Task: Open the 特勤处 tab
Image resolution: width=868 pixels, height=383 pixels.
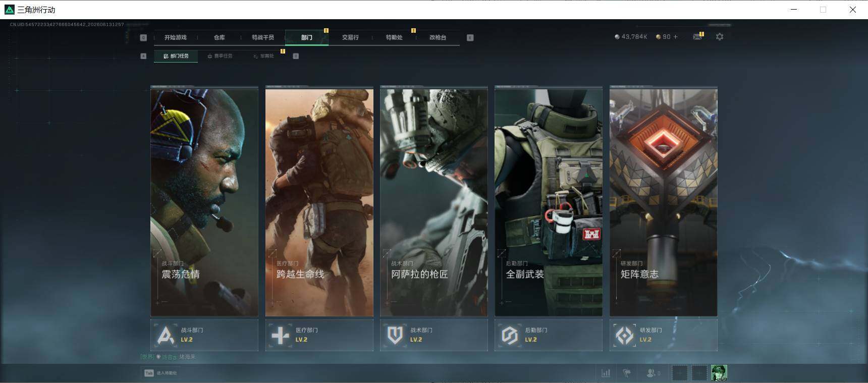Action: point(394,37)
